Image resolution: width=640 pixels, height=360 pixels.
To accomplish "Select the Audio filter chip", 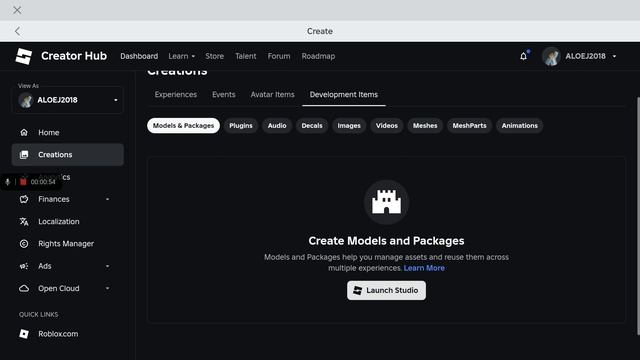I will pyautogui.click(x=277, y=126).
